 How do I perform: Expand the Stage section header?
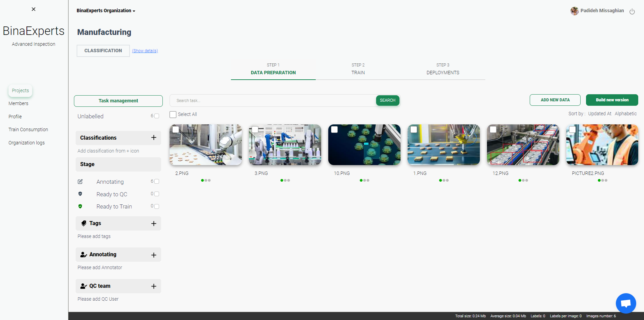[118, 164]
